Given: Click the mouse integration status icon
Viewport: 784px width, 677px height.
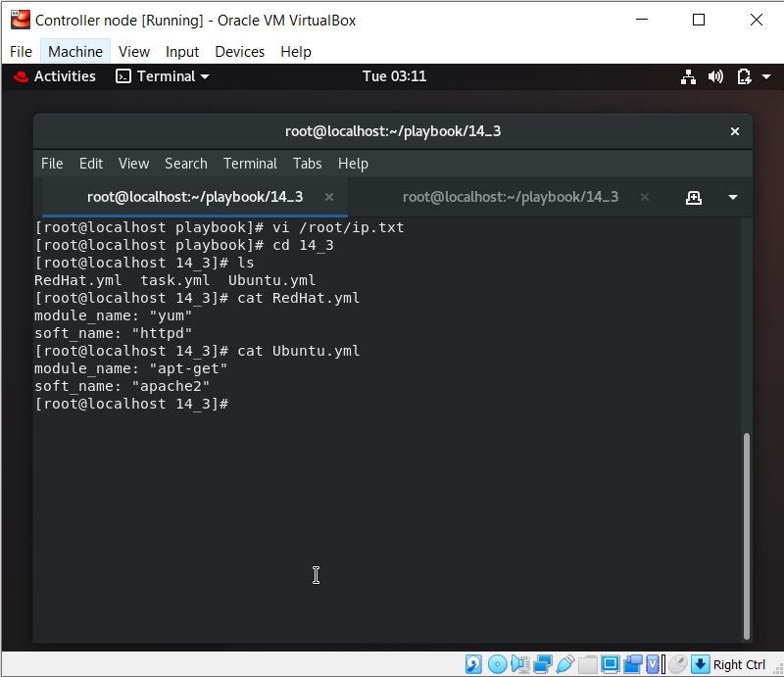Looking at the screenshot, I should point(678,664).
